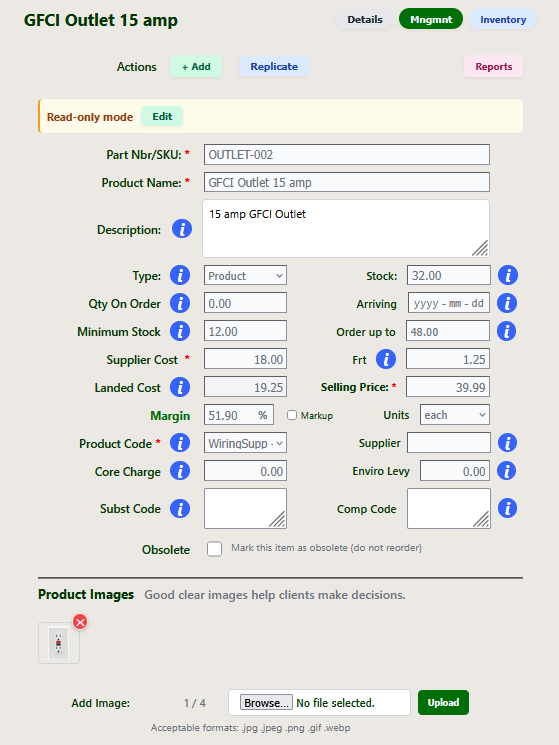Click the empty Supplier field
559x745 pixels.
449,443
